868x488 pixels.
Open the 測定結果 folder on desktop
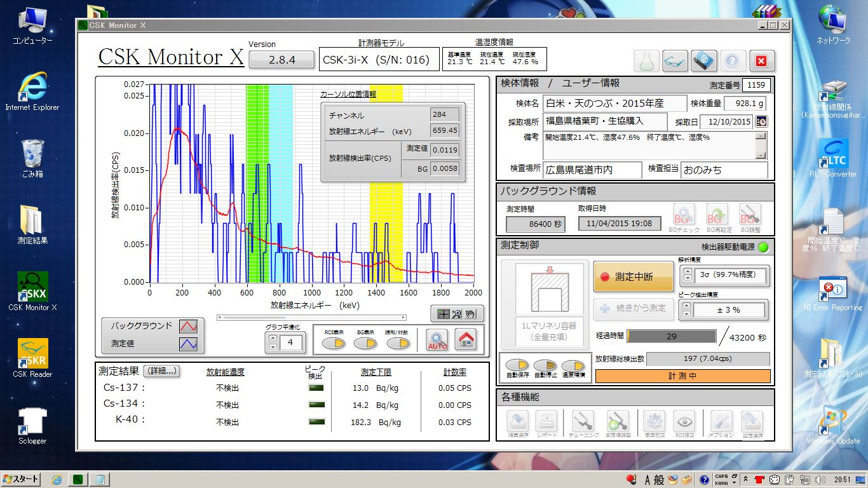pyautogui.click(x=32, y=224)
